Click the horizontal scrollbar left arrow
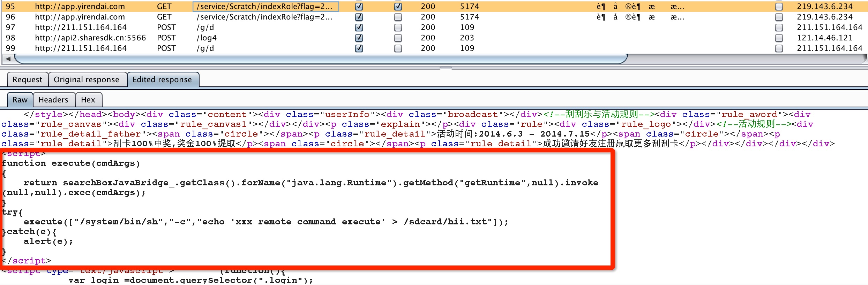The image size is (868, 285). [8, 59]
